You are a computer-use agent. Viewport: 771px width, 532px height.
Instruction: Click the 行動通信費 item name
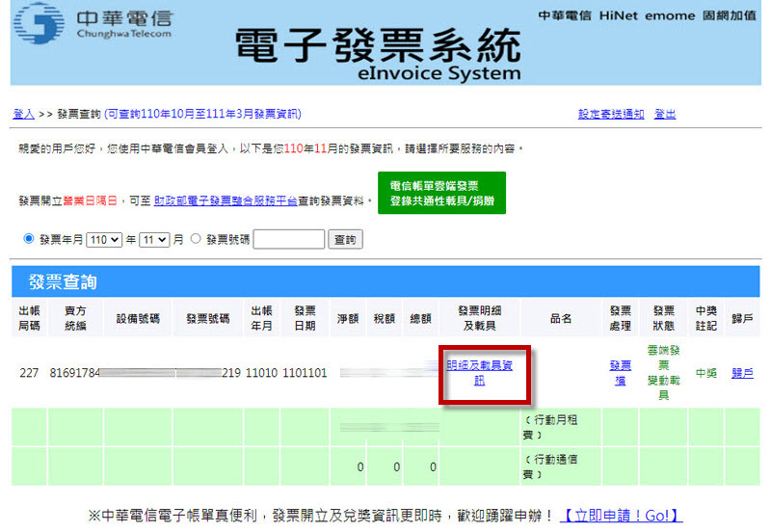point(549,467)
